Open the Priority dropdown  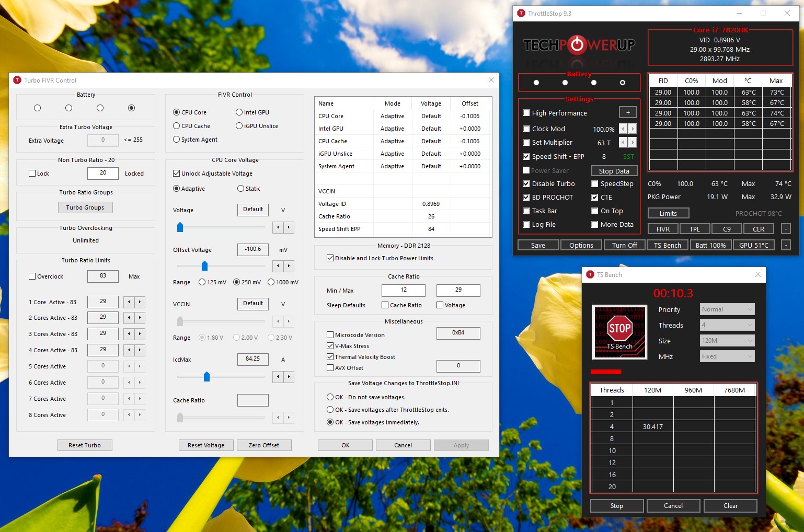pyautogui.click(x=727, y=309)
